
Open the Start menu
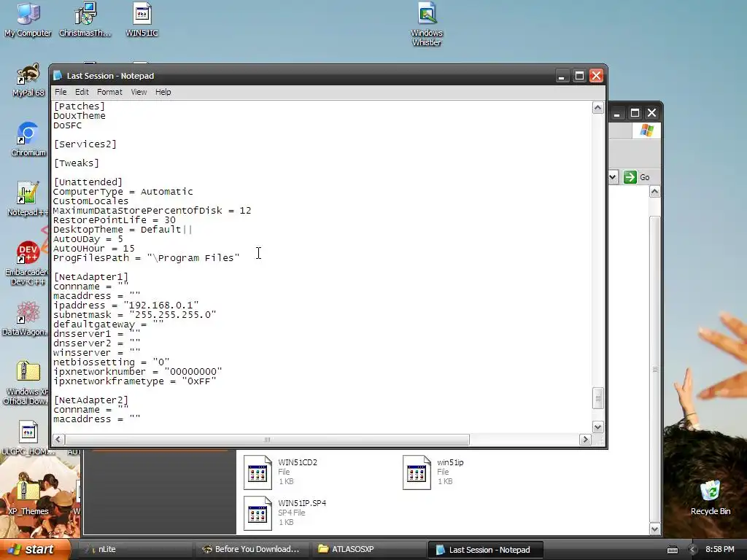[34, 549]
